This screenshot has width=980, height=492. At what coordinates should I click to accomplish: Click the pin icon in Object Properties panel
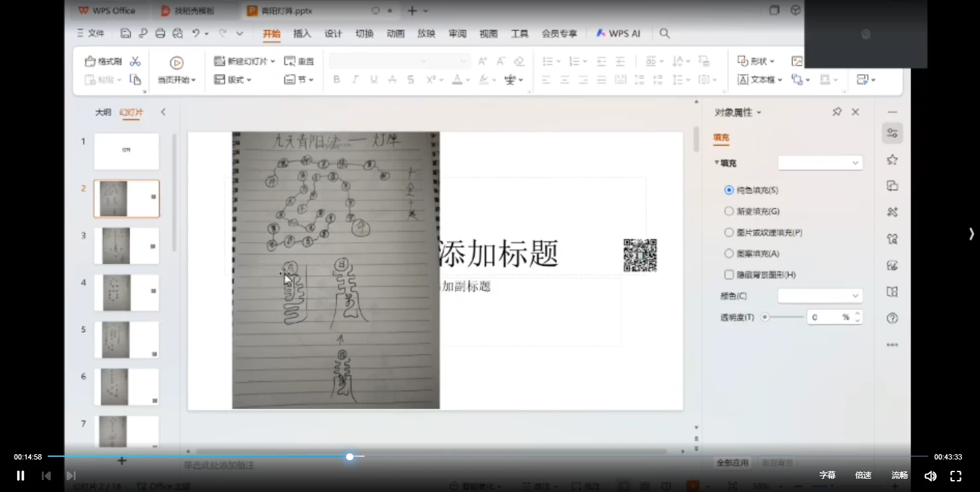pyautogui.click(x=837, y=112)
